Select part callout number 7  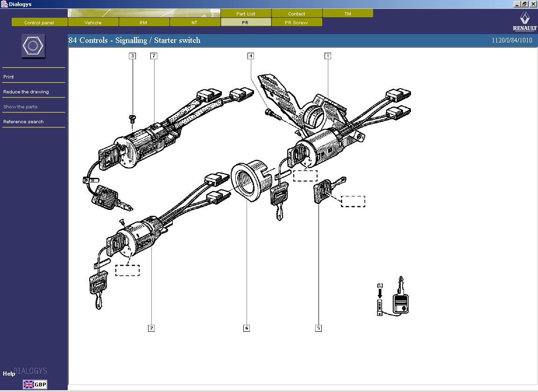tap(154, 56)
